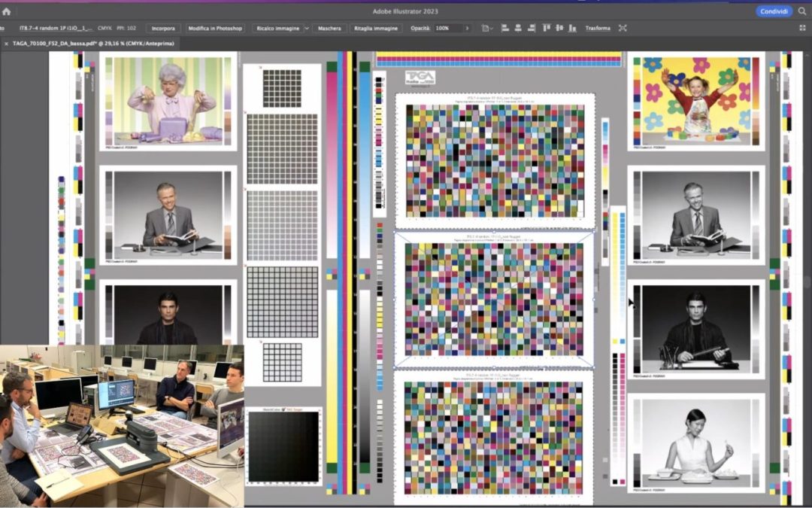This screenshot has height=508, width=812.
Task: Click the Incorpora button
Action: [x=163, y=28]
